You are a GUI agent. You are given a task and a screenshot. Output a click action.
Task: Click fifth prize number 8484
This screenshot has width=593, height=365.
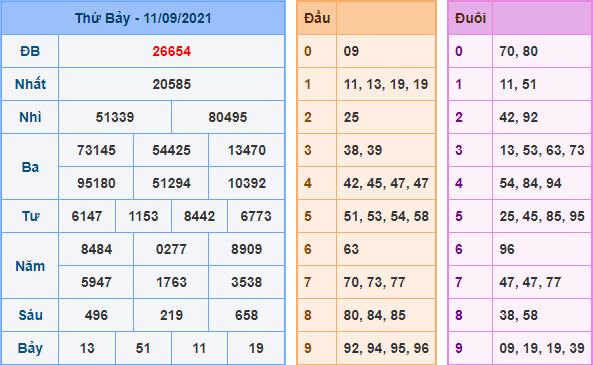click(96, 249)
